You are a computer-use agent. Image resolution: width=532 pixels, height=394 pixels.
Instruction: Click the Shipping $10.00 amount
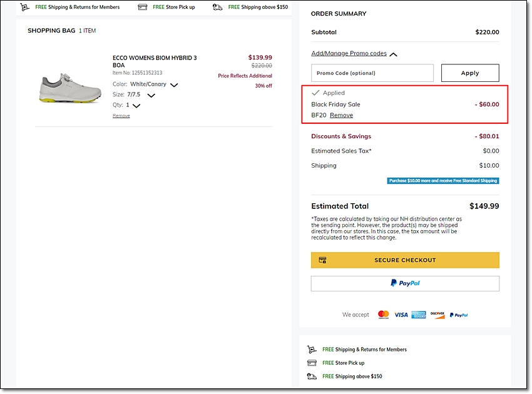pos(489,166)
